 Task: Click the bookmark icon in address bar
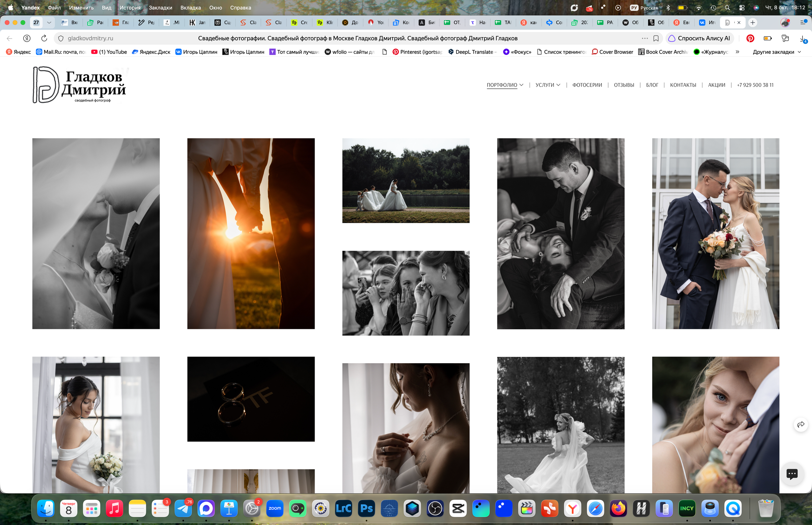656,38
